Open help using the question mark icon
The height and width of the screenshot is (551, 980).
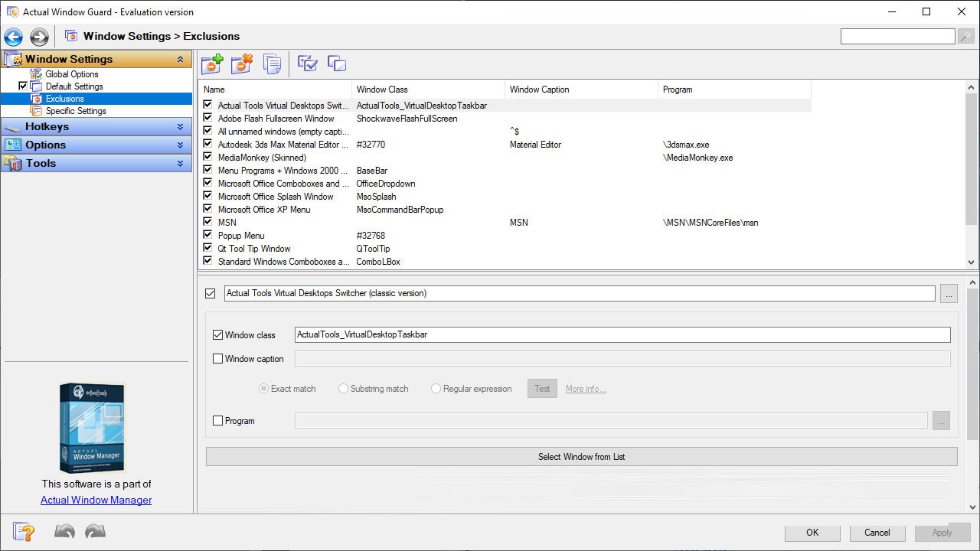[x=23, y=531]
